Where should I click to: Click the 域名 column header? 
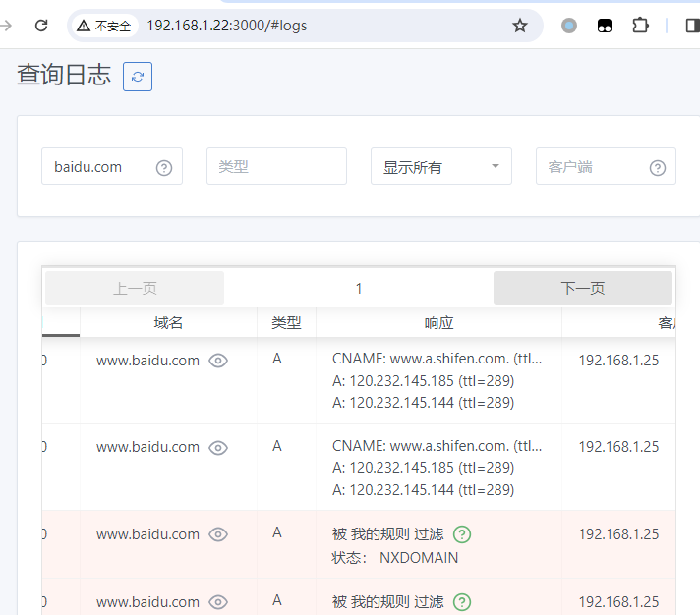tap(168, 322)
